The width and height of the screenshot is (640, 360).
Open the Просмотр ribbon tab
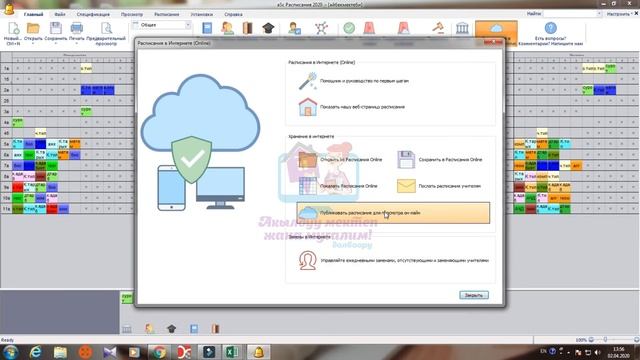tap(132, 14)
